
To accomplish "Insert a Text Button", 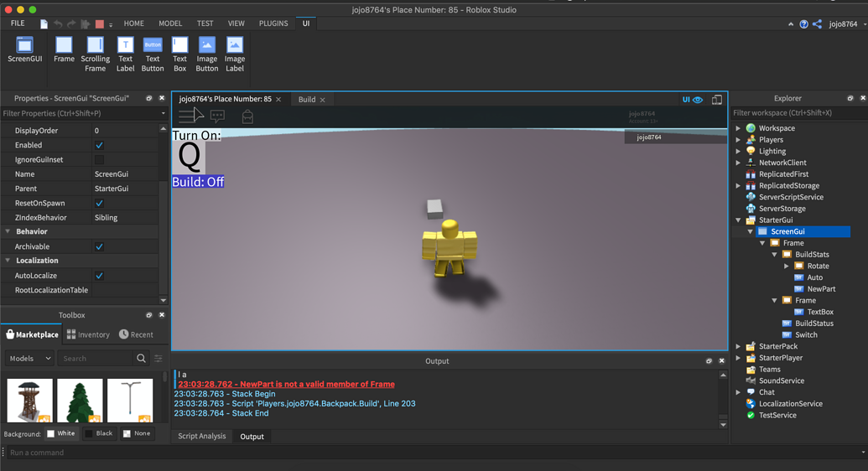I will tap(153, 54).
